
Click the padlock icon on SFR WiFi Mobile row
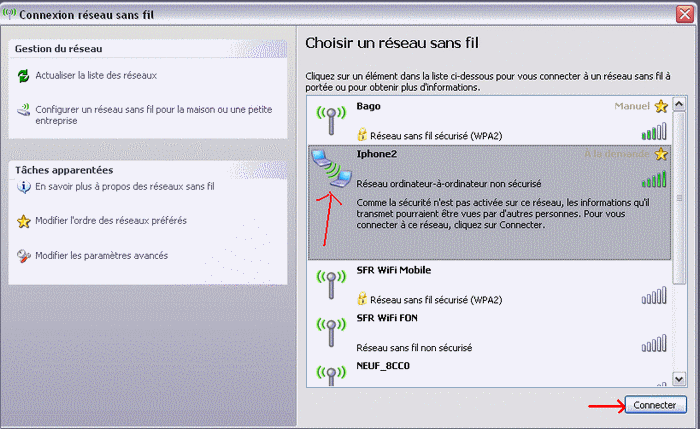tap(362, 298)
